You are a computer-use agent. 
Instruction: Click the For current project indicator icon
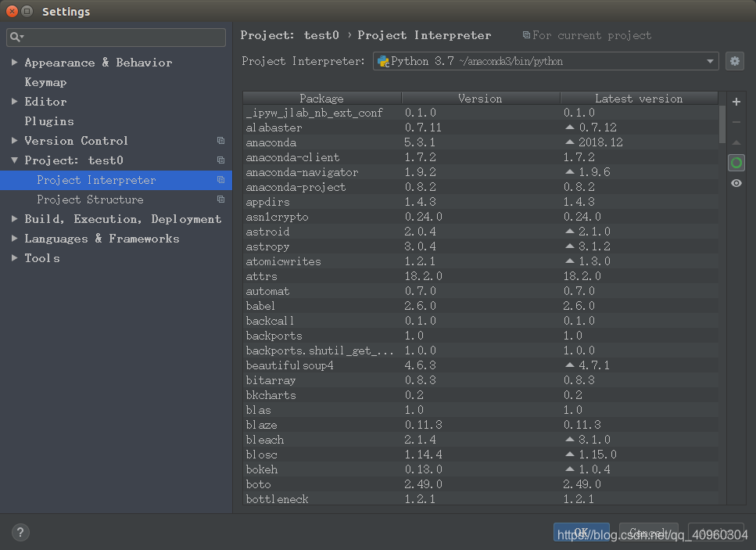pyautogui.click(x=526, y=34)
